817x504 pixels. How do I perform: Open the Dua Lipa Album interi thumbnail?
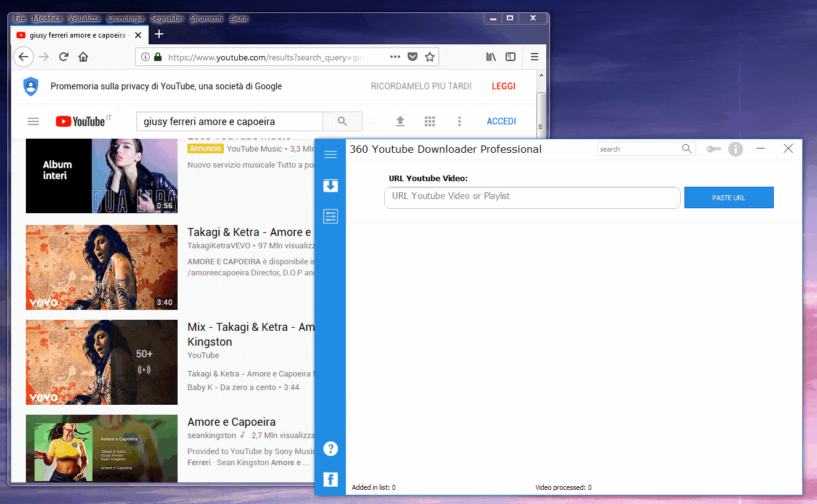click(x=102, y=176)
